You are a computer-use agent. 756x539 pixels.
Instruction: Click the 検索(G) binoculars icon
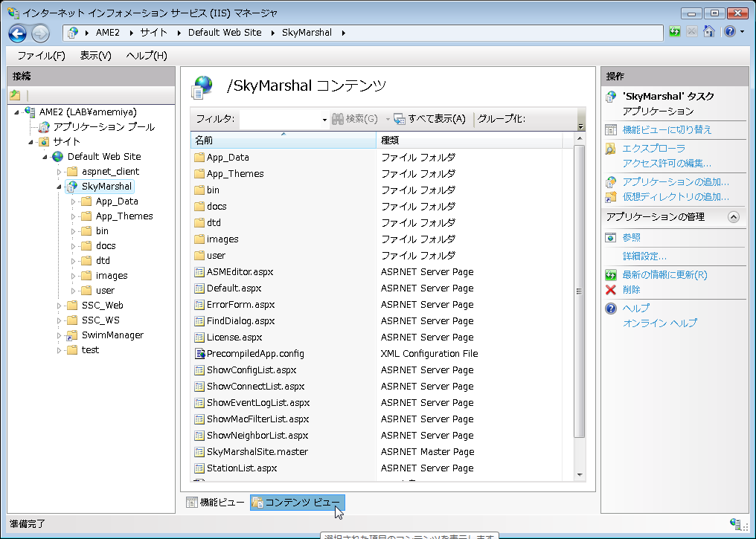pyautogui.click(x=338, y=118)
